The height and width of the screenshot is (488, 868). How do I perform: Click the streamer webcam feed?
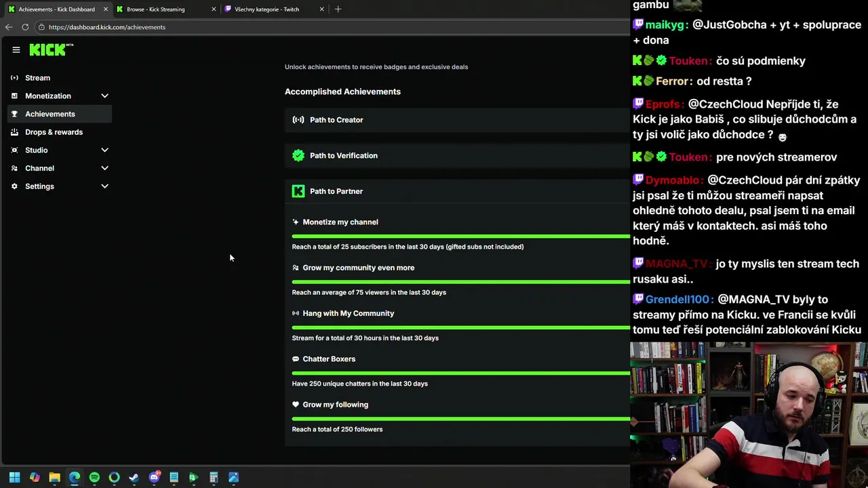749,415
